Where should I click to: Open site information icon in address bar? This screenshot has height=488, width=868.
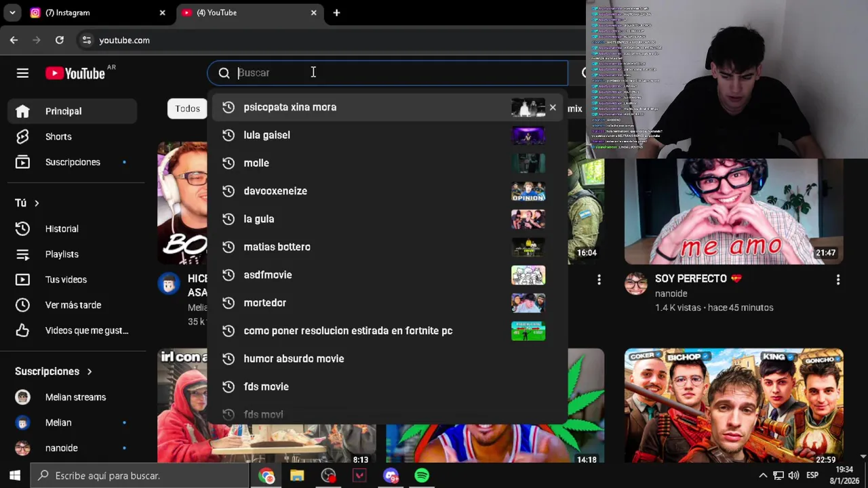click(87, 40)
